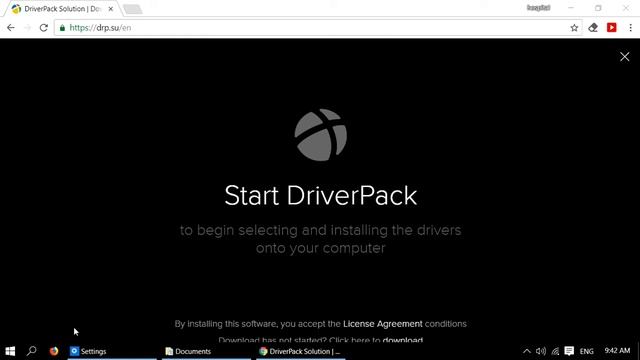Click the DriverPack logo
Viewport: 640px width, 360px height.
320,135
